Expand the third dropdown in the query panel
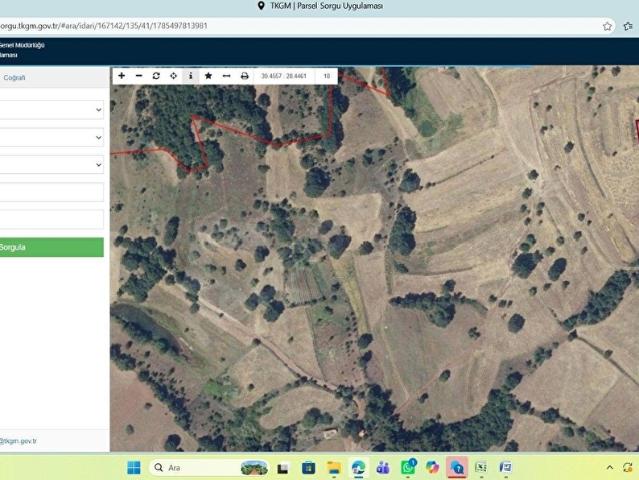Screen dimensions: 639x480 (x=51, y=165)
